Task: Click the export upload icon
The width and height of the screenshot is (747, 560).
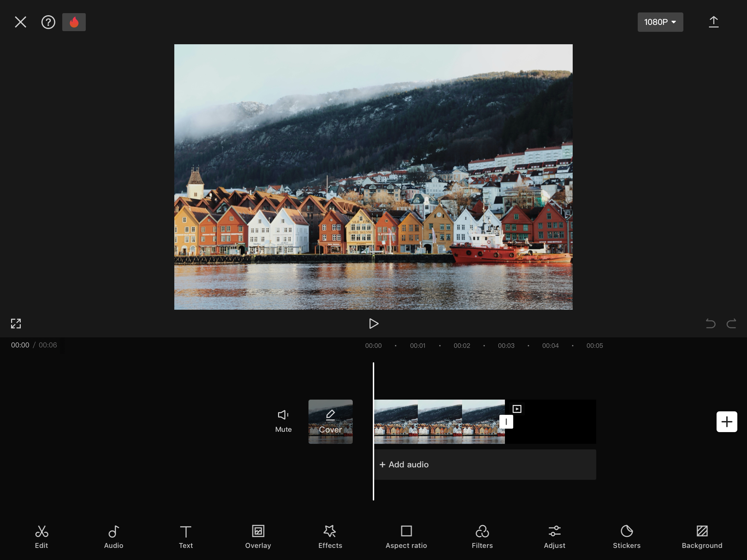Action: click(x=713, y=22)
